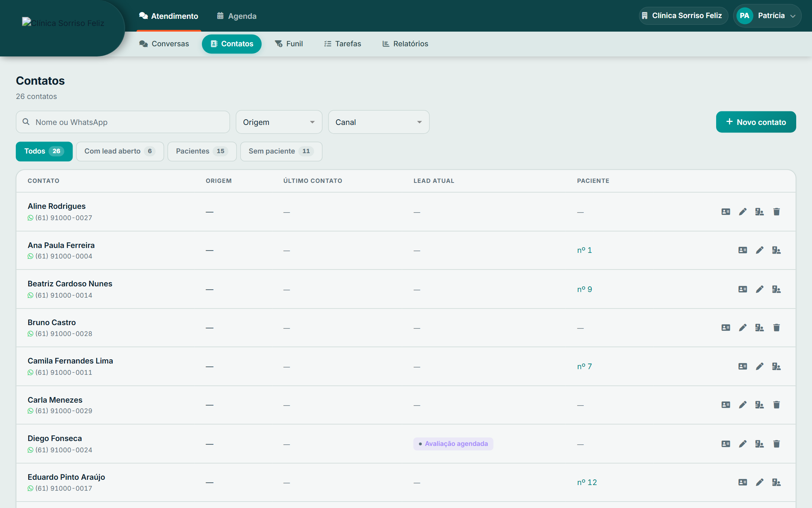Viewport: 812px width, 508px height.
Task: Open patient nº 1 link
Action: click(585, 250)
